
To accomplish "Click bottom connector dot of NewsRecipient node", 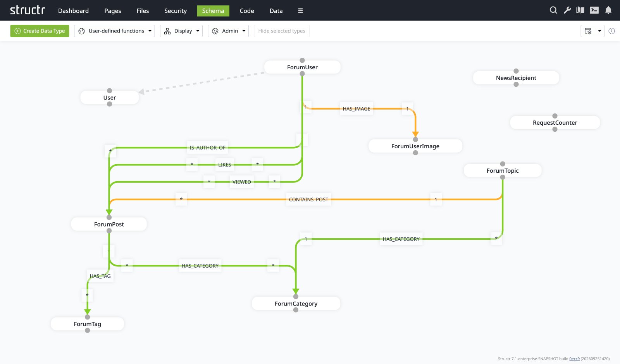I will pos(516,84).
